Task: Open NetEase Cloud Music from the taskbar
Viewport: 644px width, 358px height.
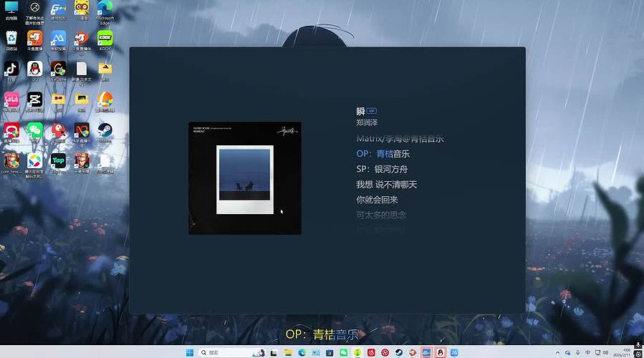Action: point(371,353)
